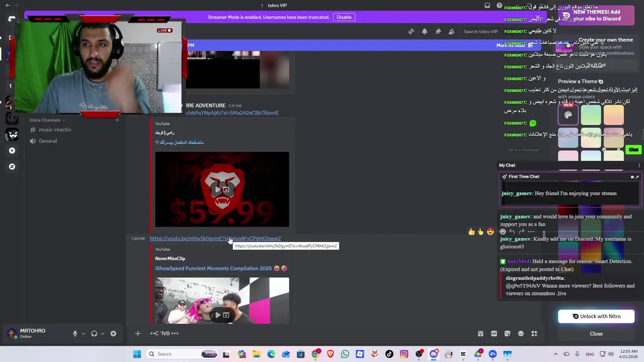Image resolution: width=644 pixels, height=362 pixels.
Task: Click the attach file plus icon
Action: pyautogui.click(x=138, y=333)
